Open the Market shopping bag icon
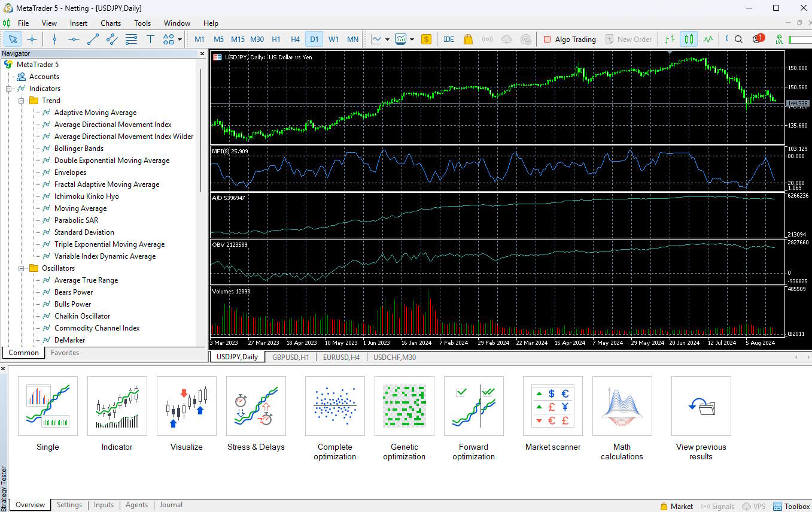 click(469, 40)
